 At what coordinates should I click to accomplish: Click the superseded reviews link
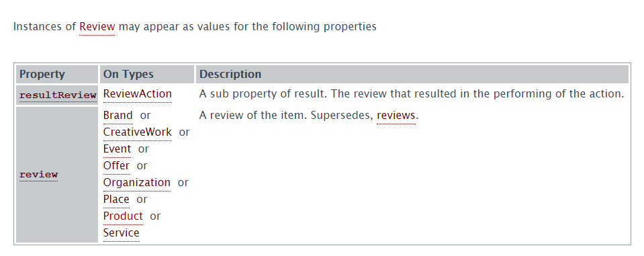tap(396, 116)
